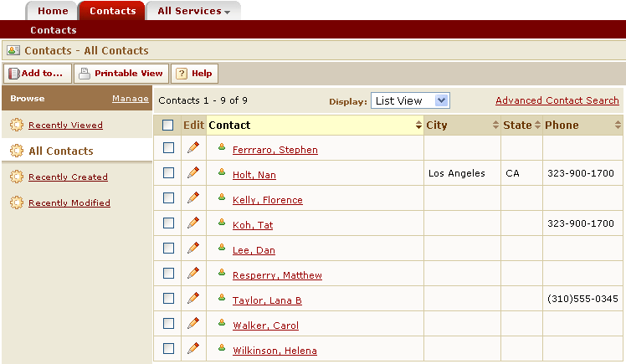Click the person icon beside Ferrraro, Stephen
This screenshot has height=364, width=626.
222,147
